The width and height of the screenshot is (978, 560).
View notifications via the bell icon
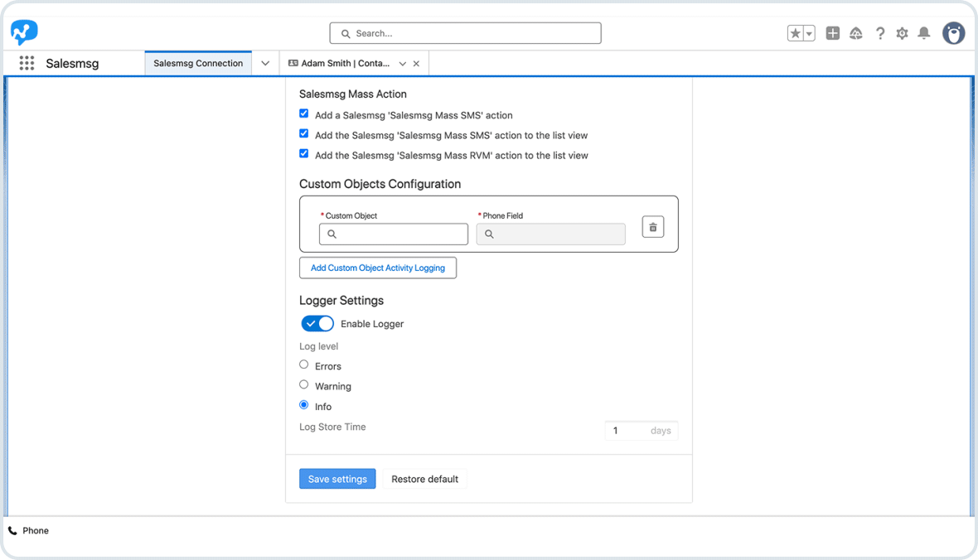[x=924, y=33]
